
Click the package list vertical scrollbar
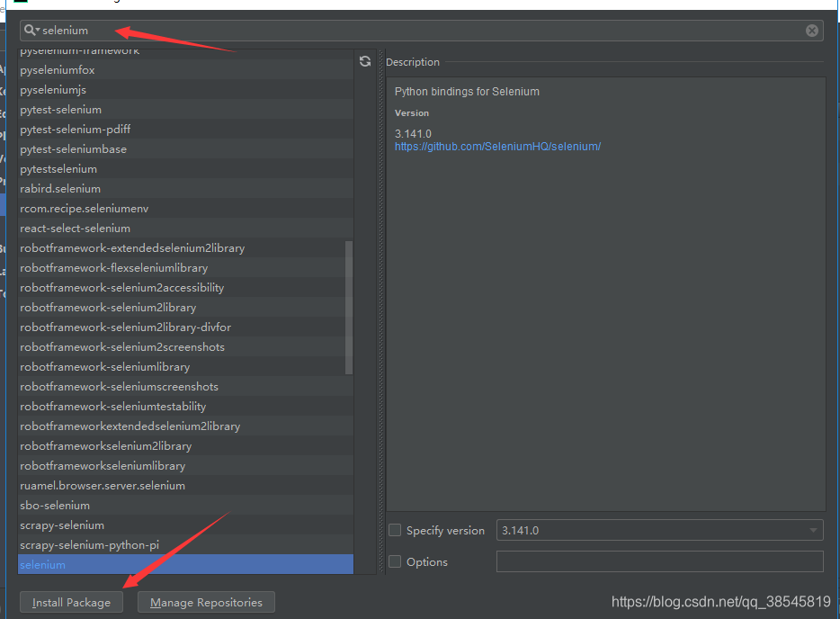click(x=349, y=308)
